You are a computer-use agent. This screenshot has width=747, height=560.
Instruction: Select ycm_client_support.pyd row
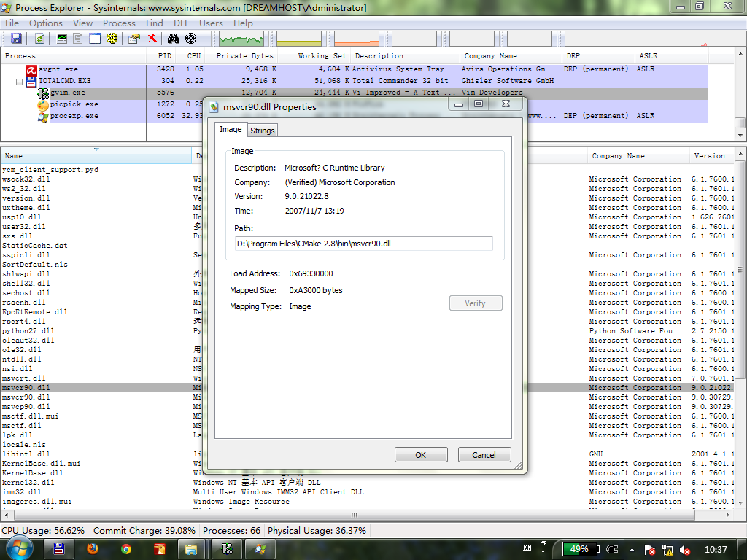click(50, 169)
